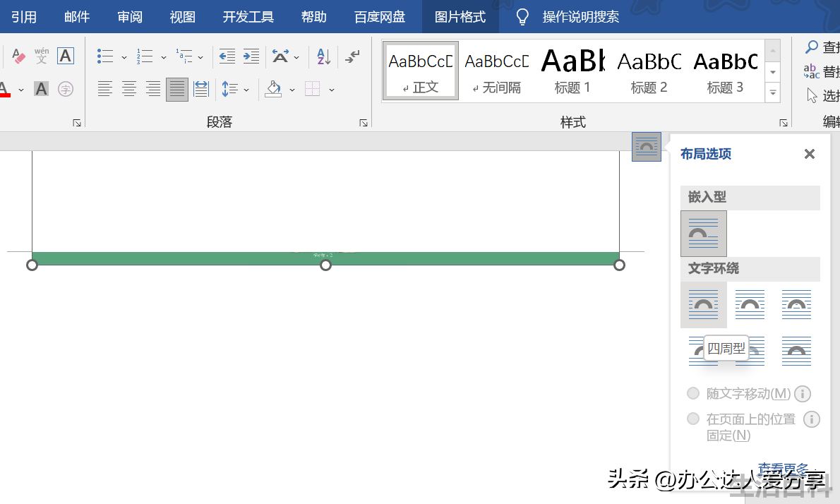Open the Line Spacing dropdown arrow
Viewport: 840px width, 504px height.
[246, 90]
